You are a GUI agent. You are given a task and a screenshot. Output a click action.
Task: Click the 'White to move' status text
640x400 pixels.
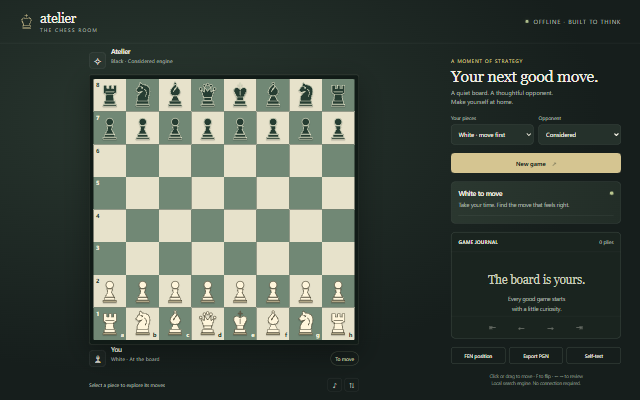point(480,193)
